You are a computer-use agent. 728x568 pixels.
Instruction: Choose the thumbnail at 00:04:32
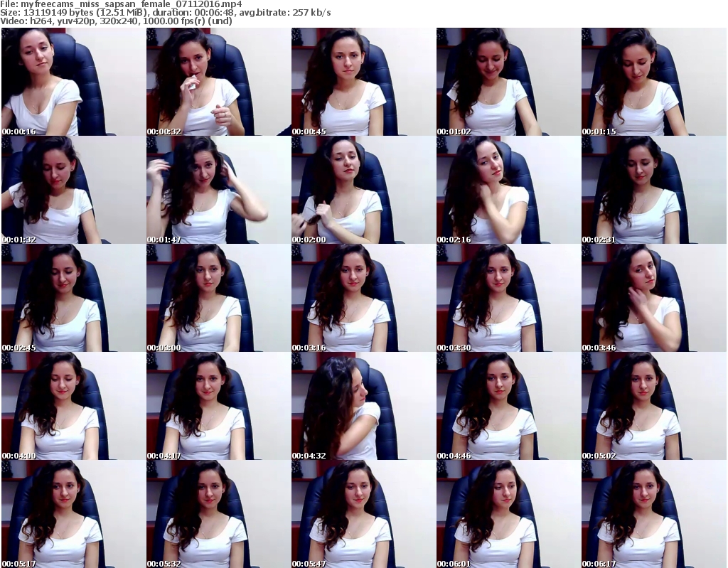coord(363,407)
